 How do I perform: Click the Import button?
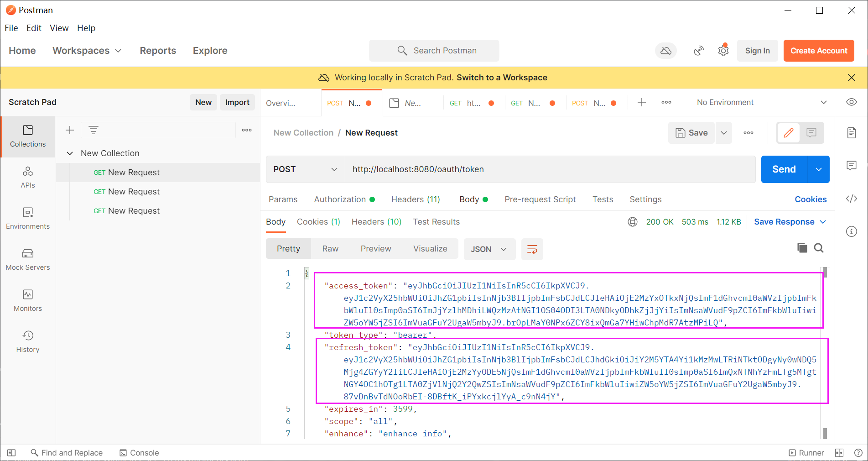tap(237, 102)
